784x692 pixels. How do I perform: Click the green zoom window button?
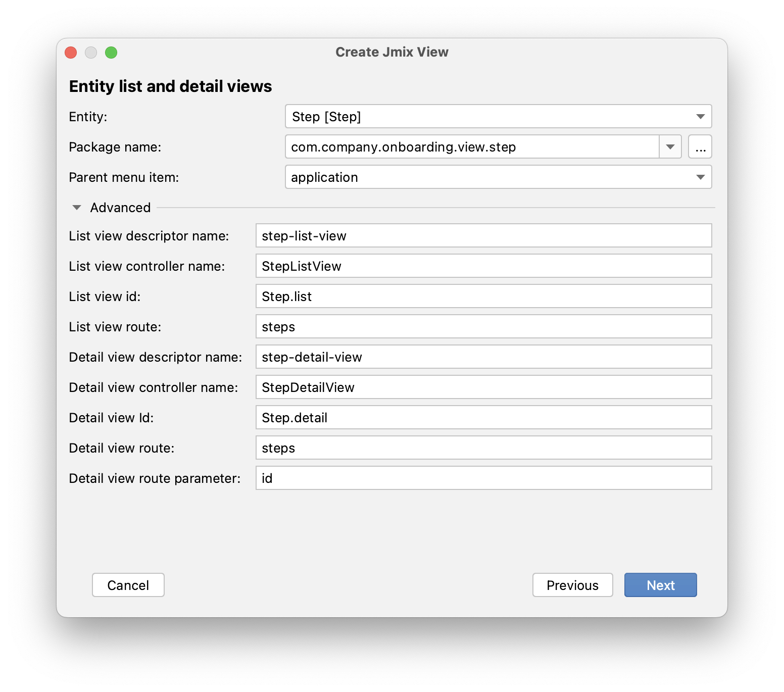(x=111, y=53)
